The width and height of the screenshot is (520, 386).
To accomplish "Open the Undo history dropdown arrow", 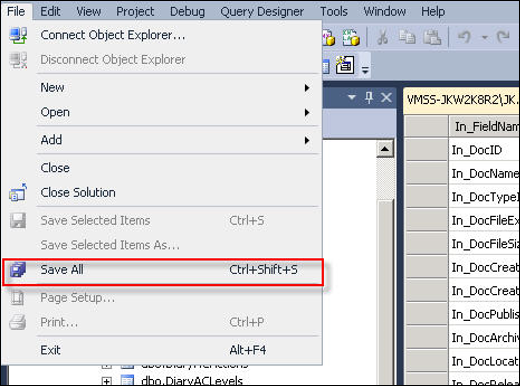I will coord(484,37).
